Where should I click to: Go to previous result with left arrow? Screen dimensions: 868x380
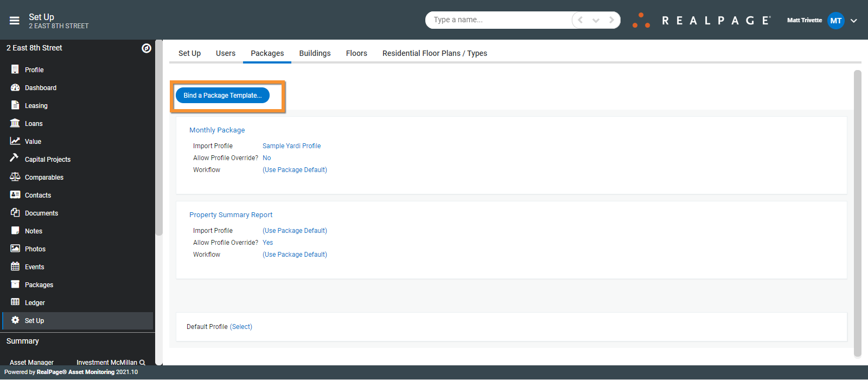(x=580, y=20)
